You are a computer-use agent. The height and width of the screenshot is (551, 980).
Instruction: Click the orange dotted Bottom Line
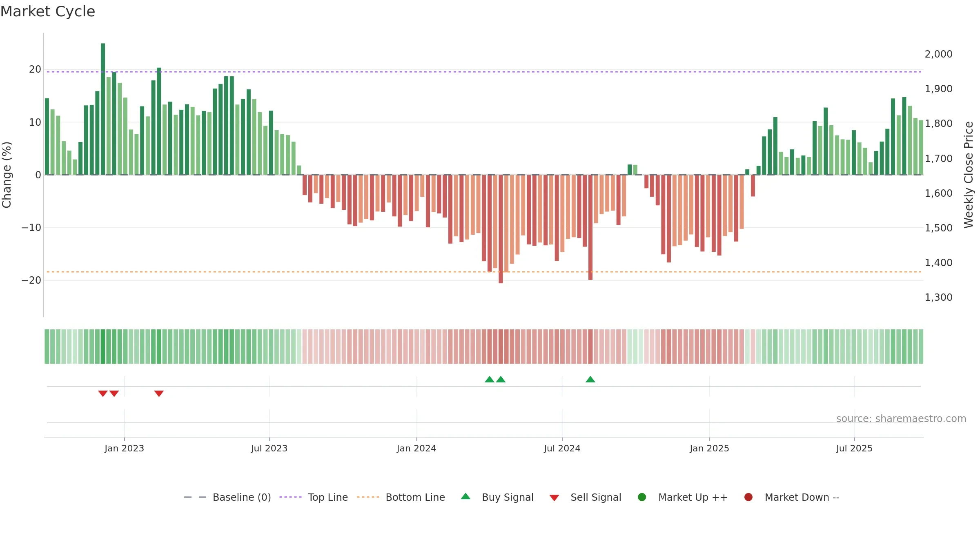click(484, 272)
